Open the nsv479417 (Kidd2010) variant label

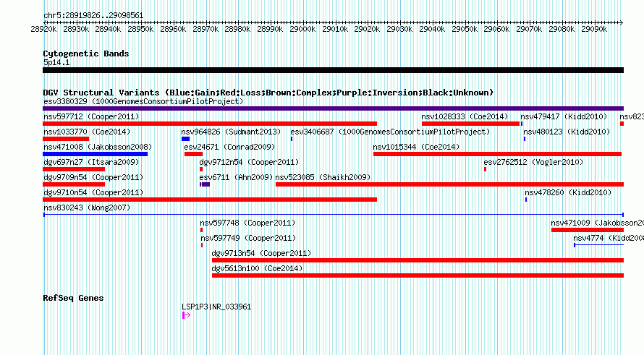[x=564, y=116]
